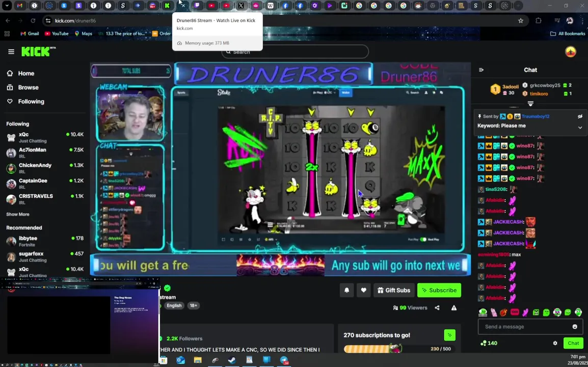Open Outlook from the taskbar
The image size is (588, 367).
point(181,360)
